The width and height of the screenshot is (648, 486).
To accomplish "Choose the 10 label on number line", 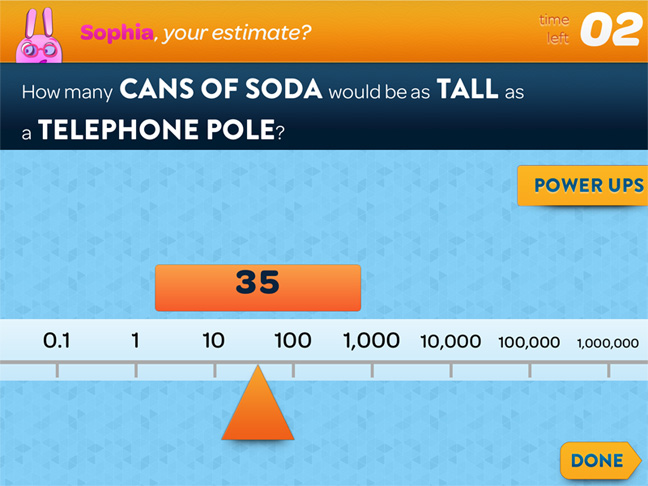I will point(214,341).
